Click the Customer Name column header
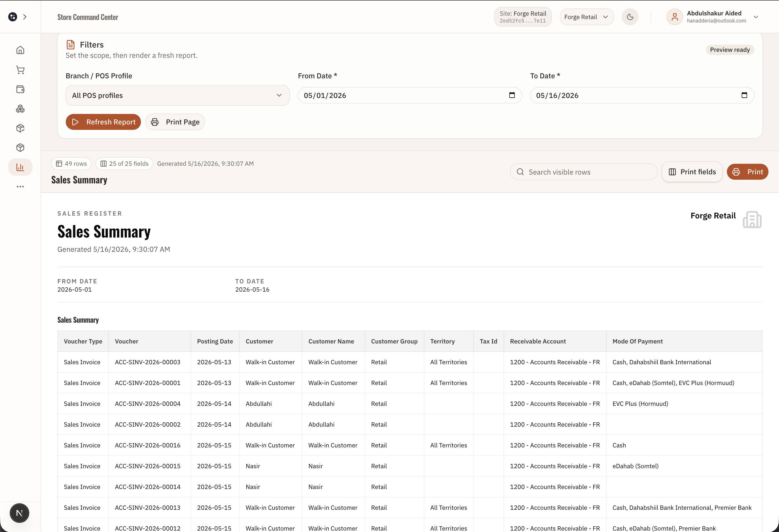Viewport: 779px width, 532px height. click(x=333, y=341)
